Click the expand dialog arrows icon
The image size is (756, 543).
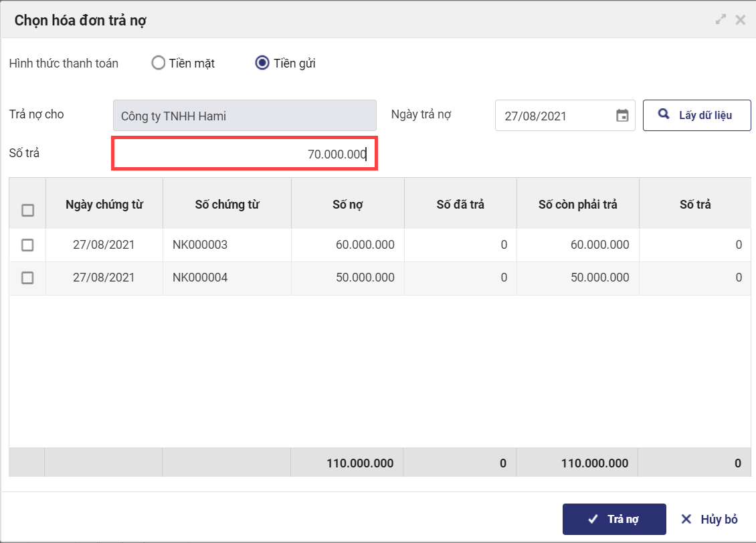click(x=721, y=20)
